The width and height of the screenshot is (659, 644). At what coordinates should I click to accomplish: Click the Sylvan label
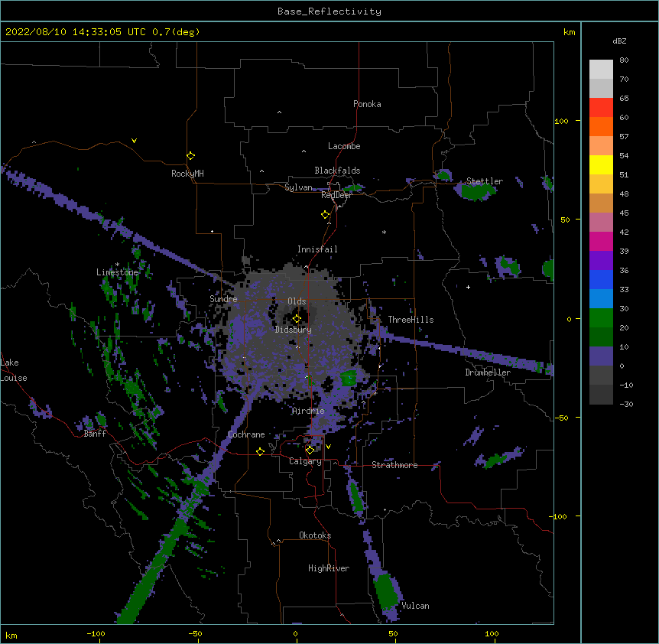pyautogui.click(x=298, y=187)
